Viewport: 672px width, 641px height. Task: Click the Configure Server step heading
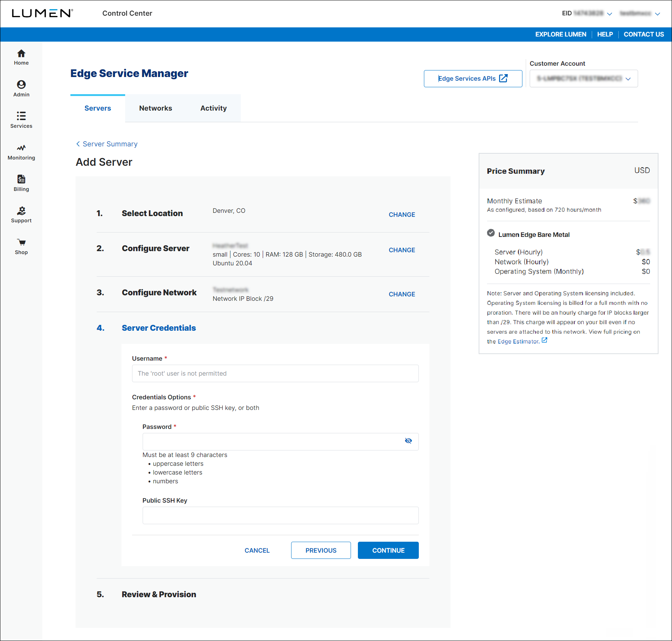(155, 248)
